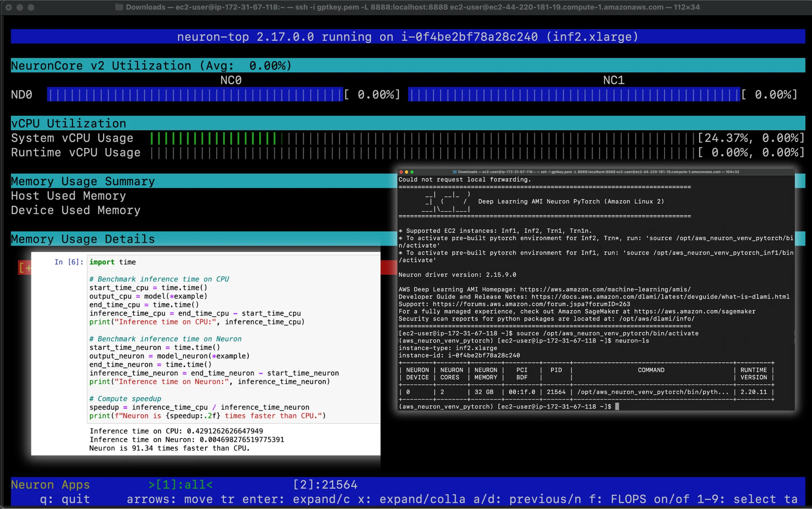Image resolution: width=812 pixels, height=509 pixels.
Task: Click the 'ND0' device row label
Action: 22,94
